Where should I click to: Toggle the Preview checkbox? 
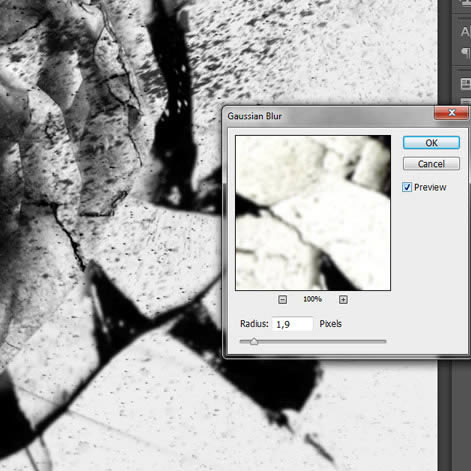(x=407, y=187)
